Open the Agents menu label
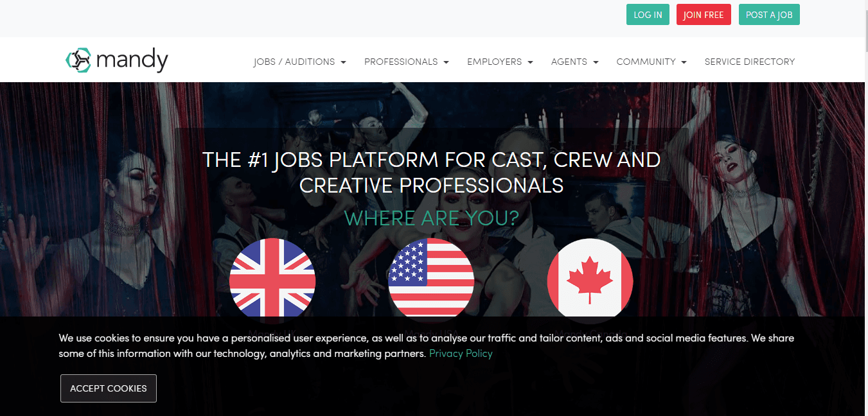The width and height of the screenshot is (868, 416). [569, 62]
